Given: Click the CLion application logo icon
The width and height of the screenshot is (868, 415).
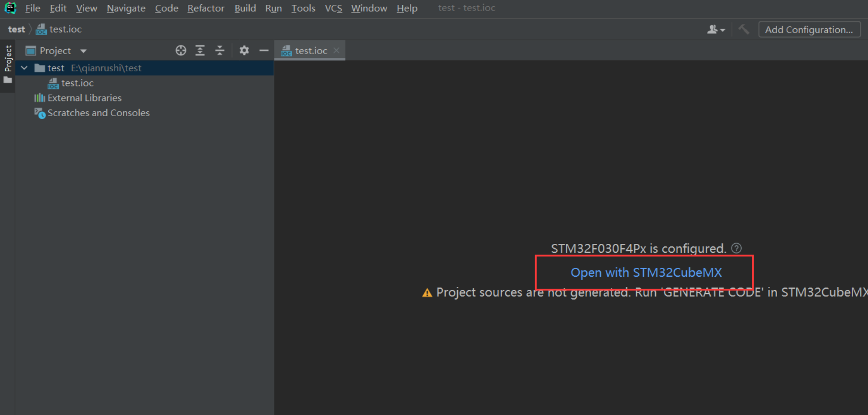Looking at the screenshot, I should (x=10, y=8).
